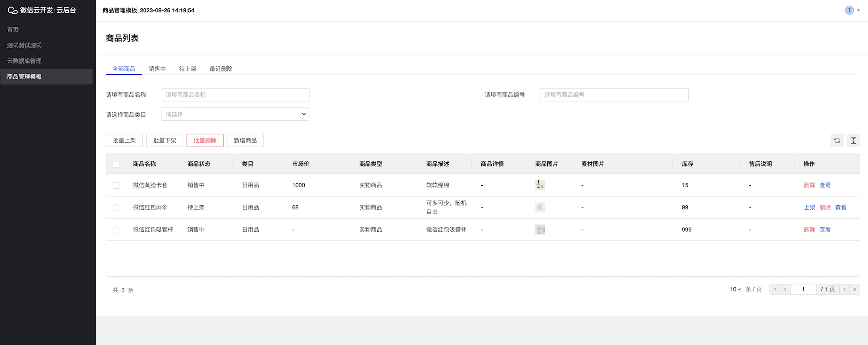
Task: Go to next page arrow icon
Action: (x=844, y=289)
